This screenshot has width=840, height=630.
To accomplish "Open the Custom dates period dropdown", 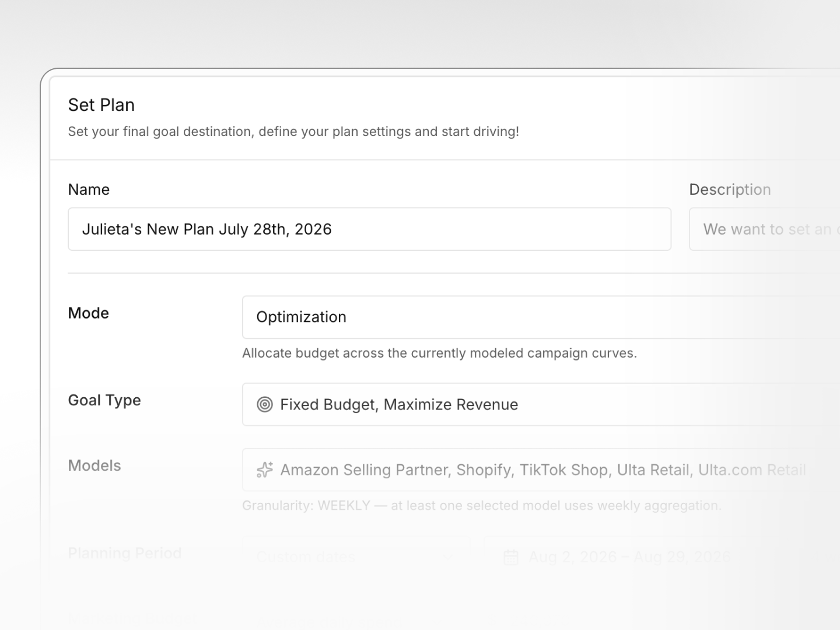I will pos(356,557).
